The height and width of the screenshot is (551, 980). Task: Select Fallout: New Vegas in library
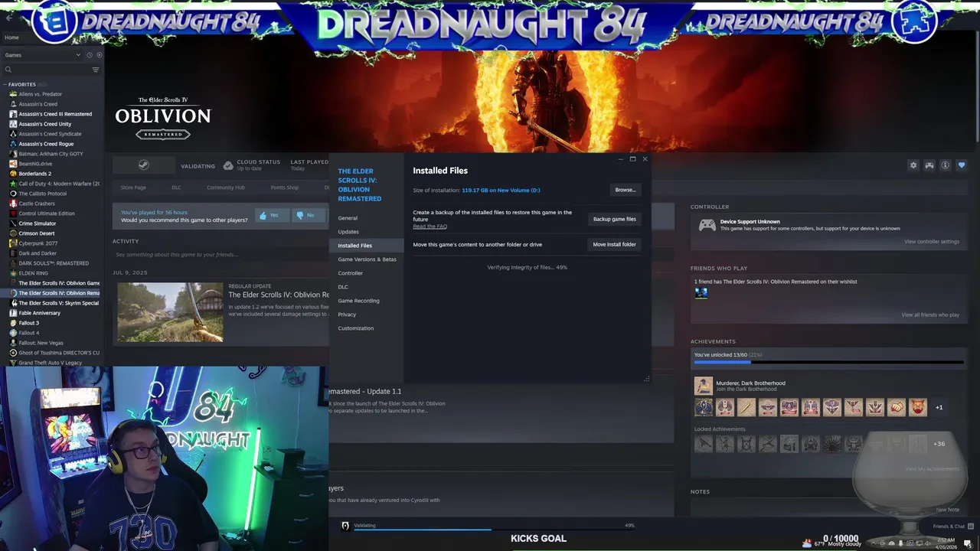click(41, 343)
